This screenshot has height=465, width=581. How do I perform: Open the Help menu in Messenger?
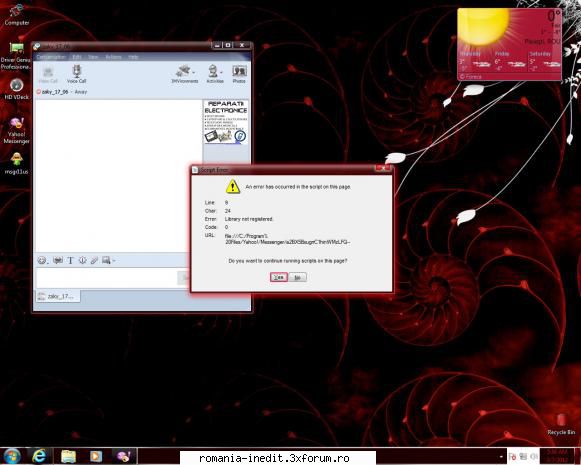click(x=133, y=57)
